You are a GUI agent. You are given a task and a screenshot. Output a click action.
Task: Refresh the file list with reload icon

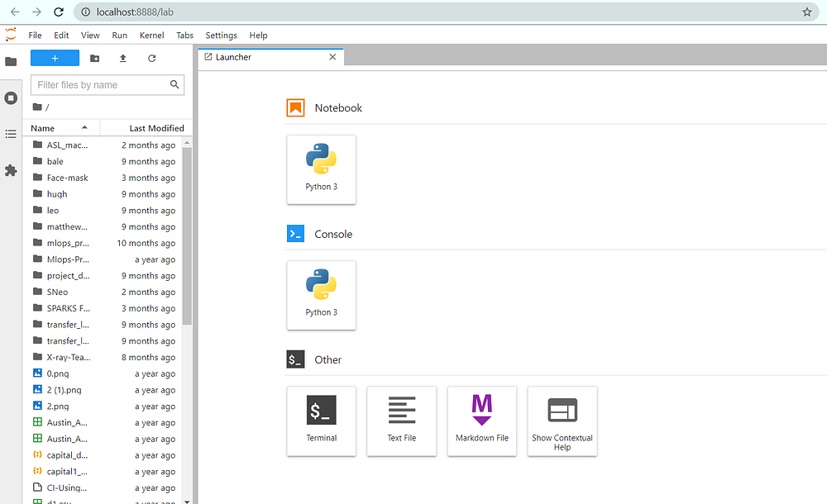point(152,58)
